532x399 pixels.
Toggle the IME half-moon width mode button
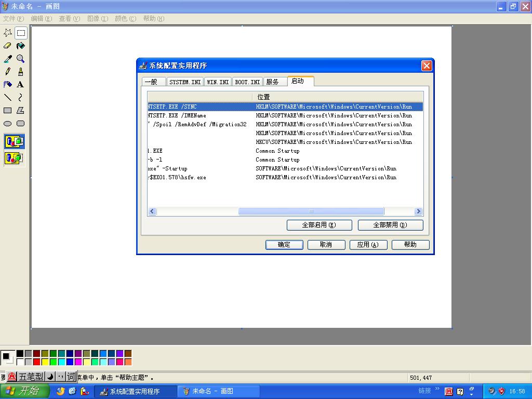[50, 377]
